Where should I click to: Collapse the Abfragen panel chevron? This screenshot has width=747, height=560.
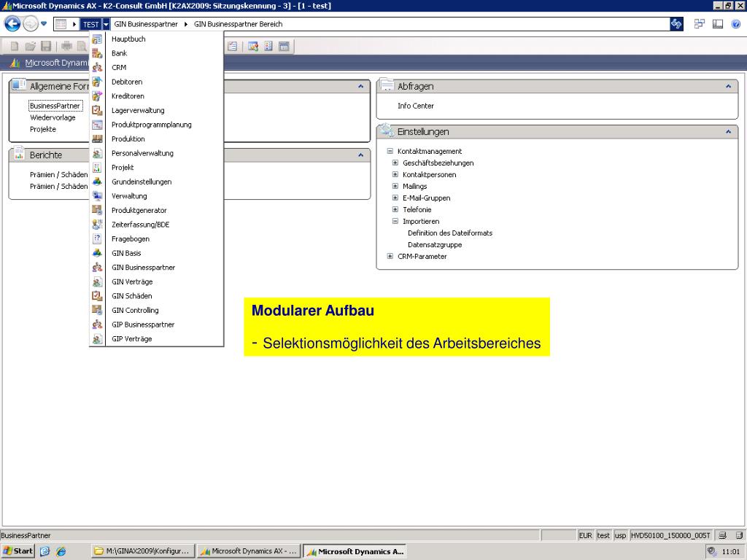pos(729,86)
